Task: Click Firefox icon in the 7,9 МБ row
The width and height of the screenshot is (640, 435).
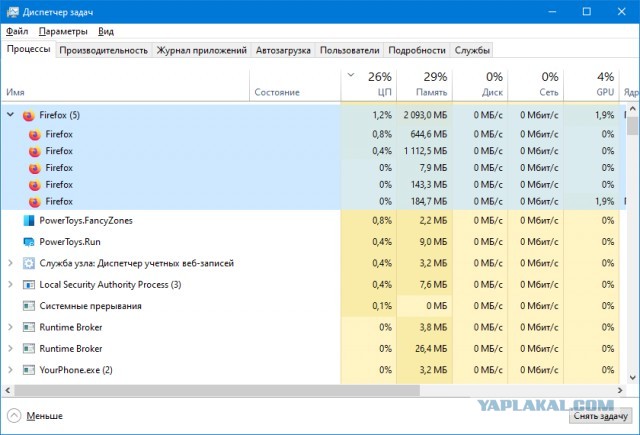Action: [35, 168]
